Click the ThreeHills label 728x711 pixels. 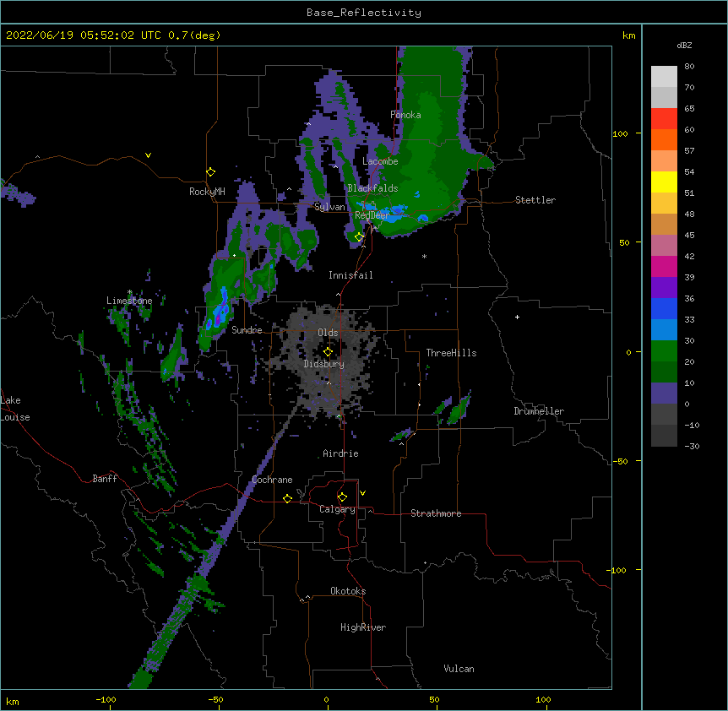[x=451, y=353]
